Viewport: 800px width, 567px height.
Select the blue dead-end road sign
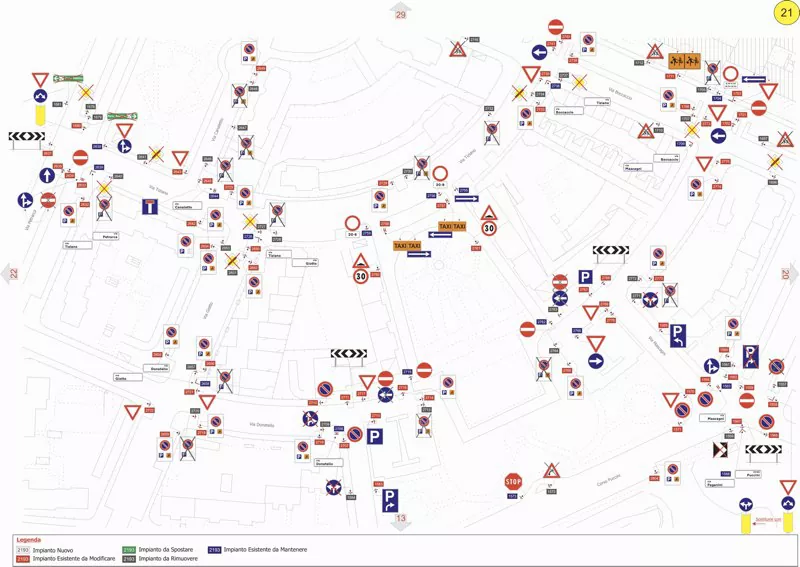tap(152, 209)
